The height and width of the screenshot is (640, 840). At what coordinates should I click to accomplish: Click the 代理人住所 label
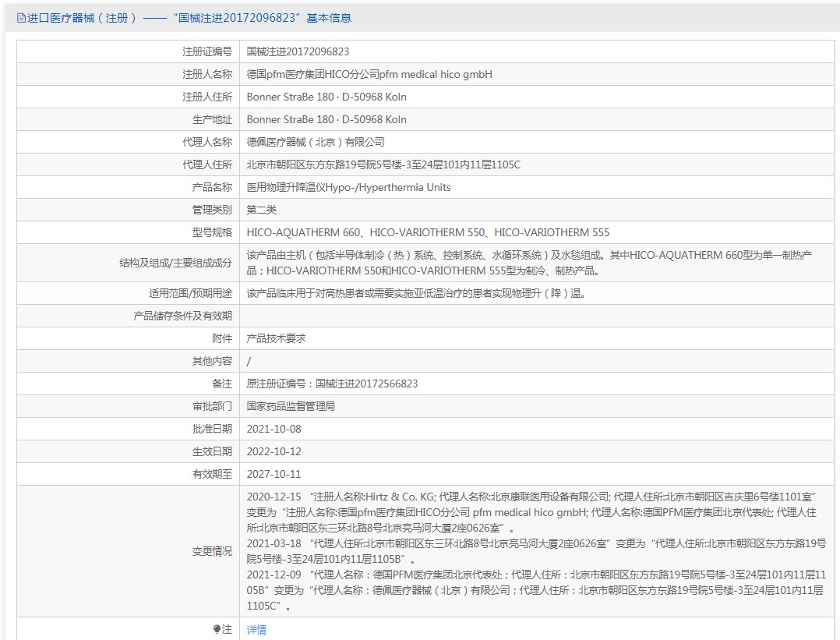point(207,164)
